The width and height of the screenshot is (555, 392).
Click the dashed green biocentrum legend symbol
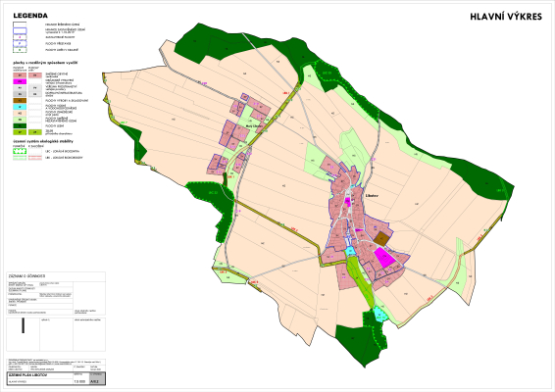[x=20, y=151]
